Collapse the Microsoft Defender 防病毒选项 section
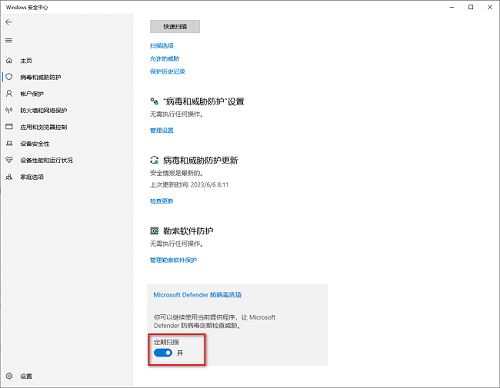Image resolution: width=500 pixels, height=388 pixels. click(198, 295)
